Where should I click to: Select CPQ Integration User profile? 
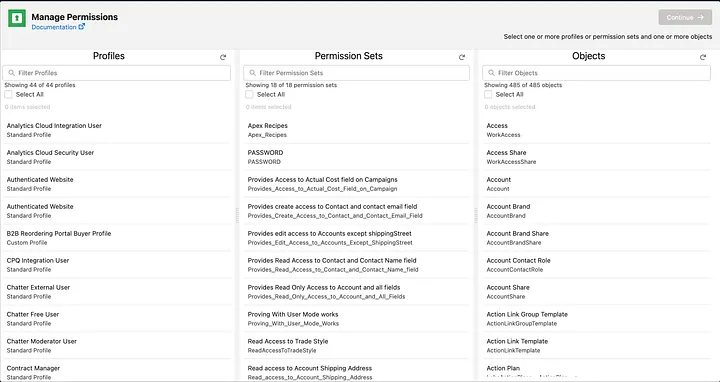pyautogui.click(x=117, y=265)
